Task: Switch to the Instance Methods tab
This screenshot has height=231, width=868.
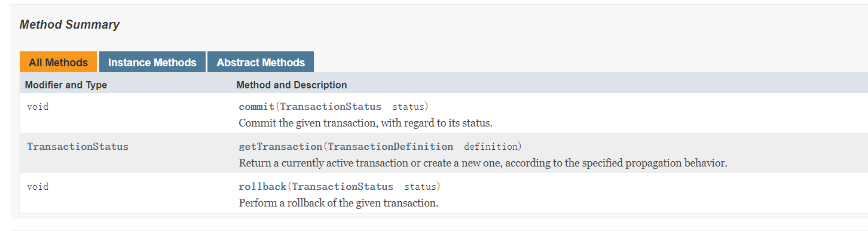Action: click(x=152, y=62)
